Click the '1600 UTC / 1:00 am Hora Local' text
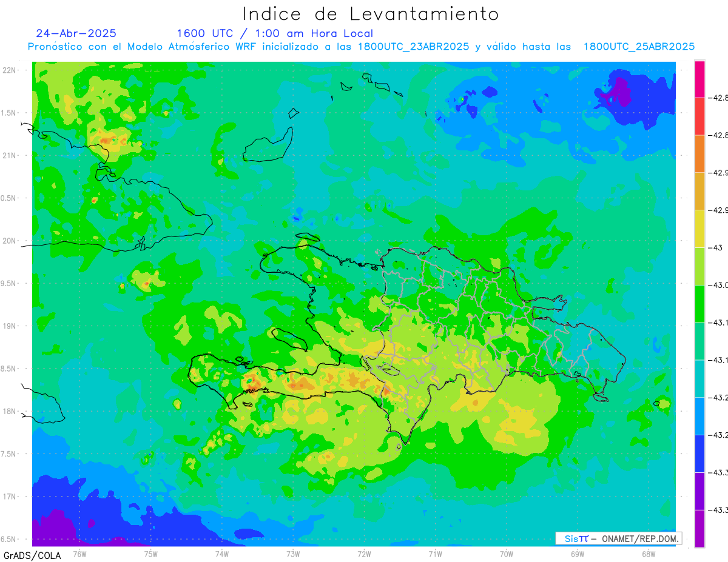The height and width of the screenshot is (562, 728). click(x=275, y=33)
